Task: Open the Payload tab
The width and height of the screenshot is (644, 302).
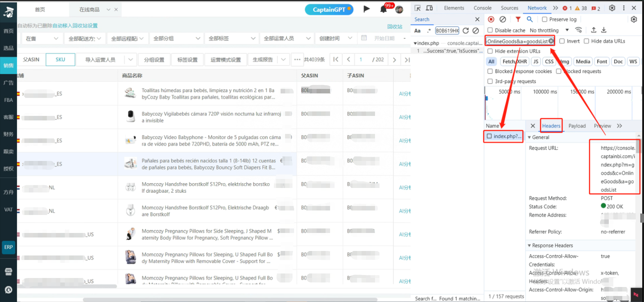Action: (x=577, y=126)
